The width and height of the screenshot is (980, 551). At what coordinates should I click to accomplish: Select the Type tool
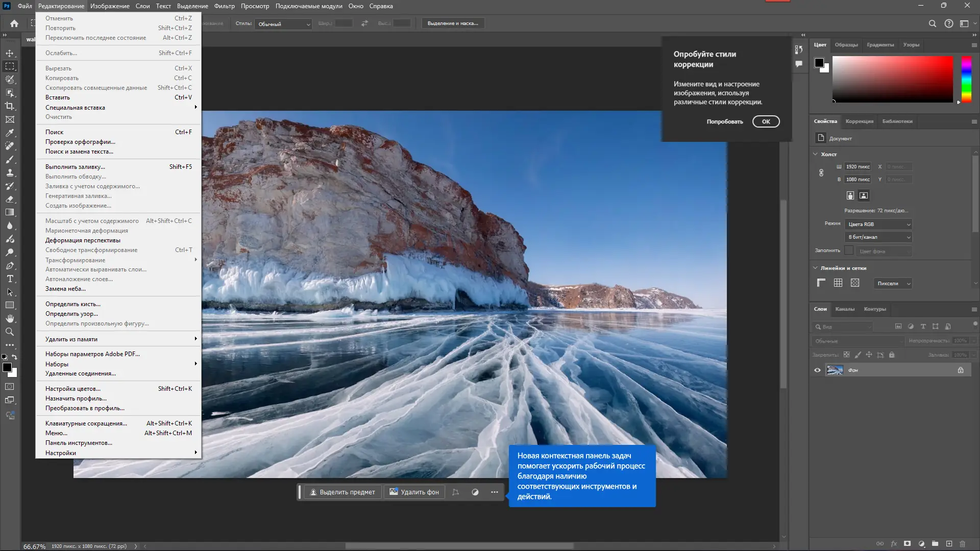[10, 279]
